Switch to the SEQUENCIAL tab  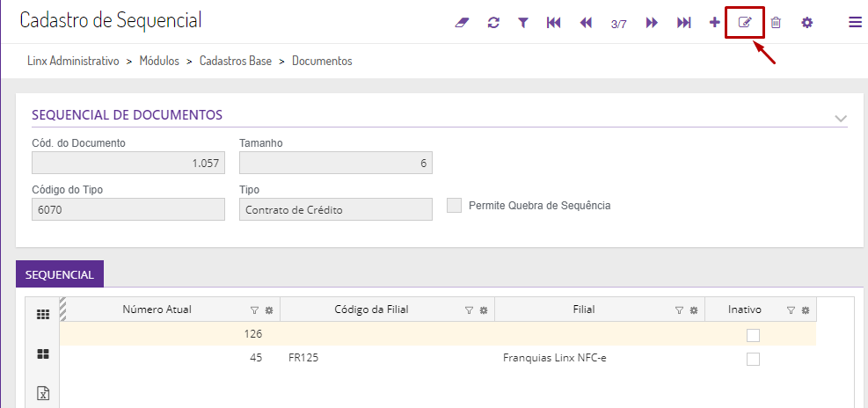pos(60,274)
